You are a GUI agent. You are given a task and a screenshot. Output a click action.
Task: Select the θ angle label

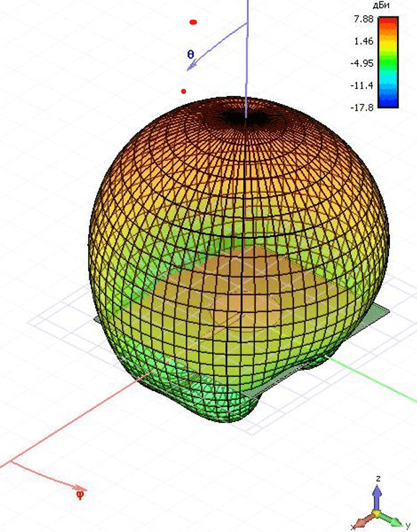coord(191,55)
